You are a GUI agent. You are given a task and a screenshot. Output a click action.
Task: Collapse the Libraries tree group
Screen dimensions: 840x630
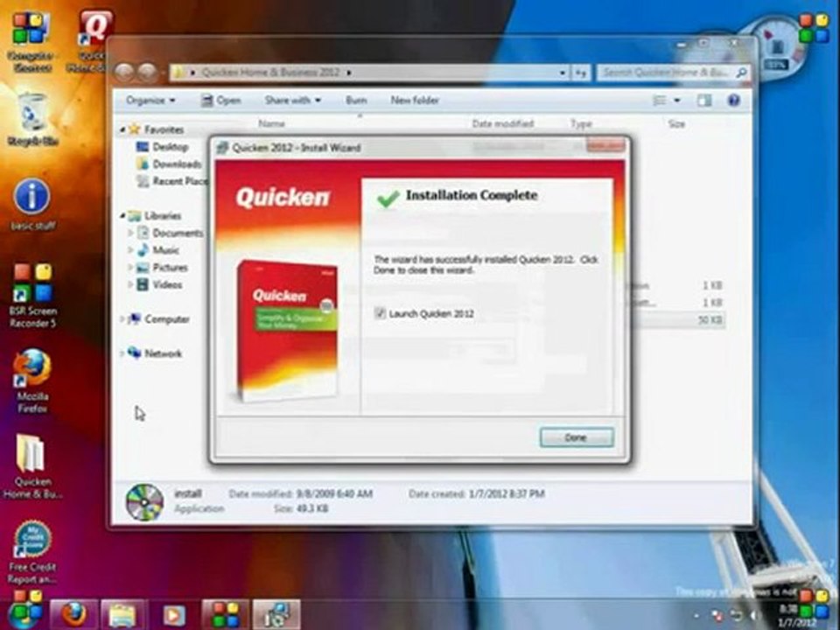coord(122,215)
